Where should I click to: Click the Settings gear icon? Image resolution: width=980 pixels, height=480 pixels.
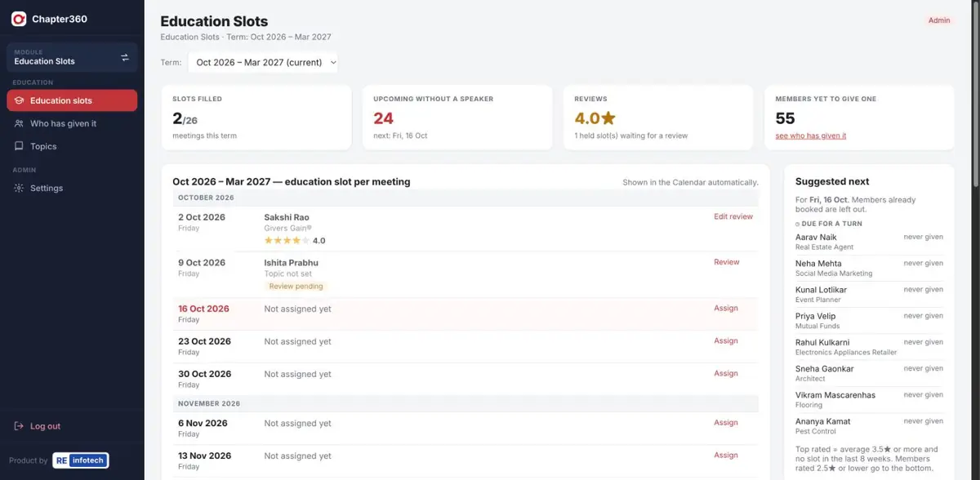click(x=19, y=188)
